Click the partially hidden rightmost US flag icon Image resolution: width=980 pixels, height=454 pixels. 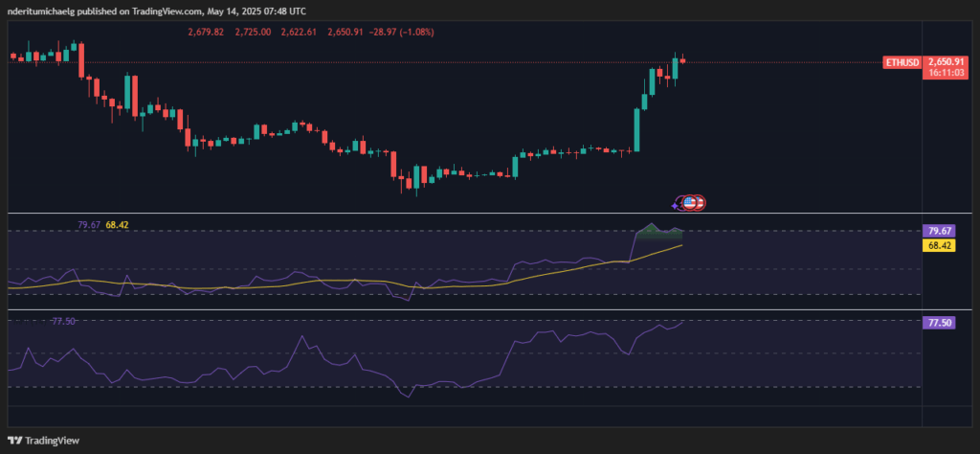tap(702, 203)
